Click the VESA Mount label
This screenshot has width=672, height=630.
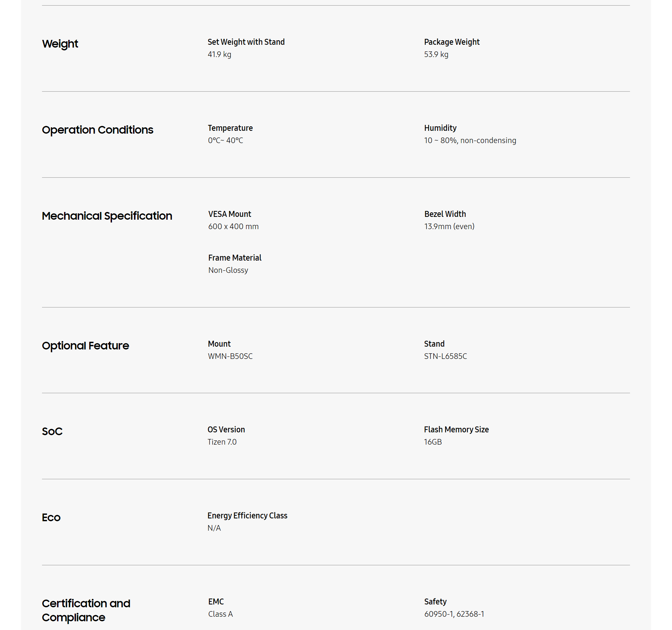pyautogui.click(x=230, y=214)
